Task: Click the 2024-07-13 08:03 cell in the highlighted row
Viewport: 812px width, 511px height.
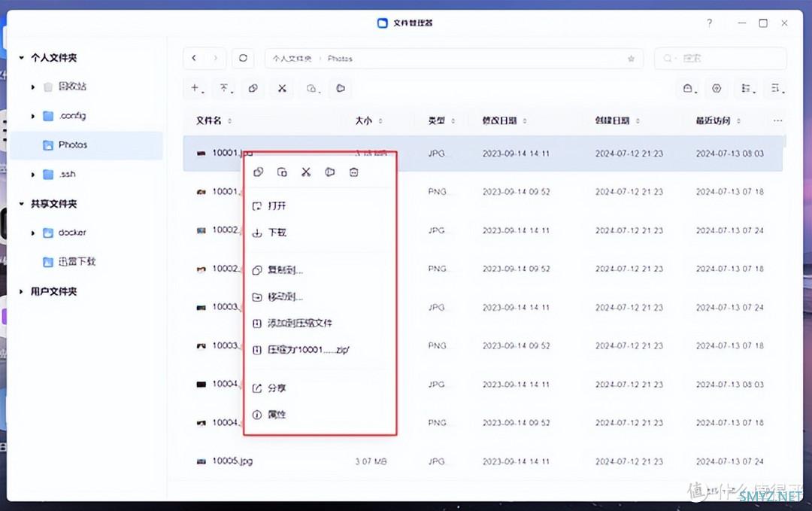Action: click(x=729, y=154)
